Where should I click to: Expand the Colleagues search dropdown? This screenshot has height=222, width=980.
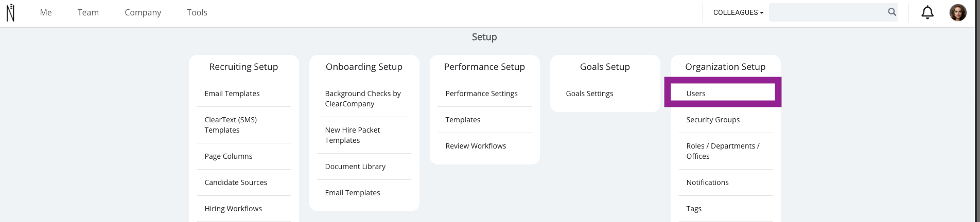point(738,12)
